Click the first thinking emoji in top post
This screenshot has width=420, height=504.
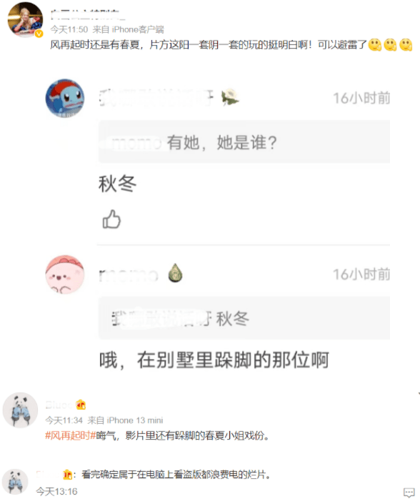[375, 44]
